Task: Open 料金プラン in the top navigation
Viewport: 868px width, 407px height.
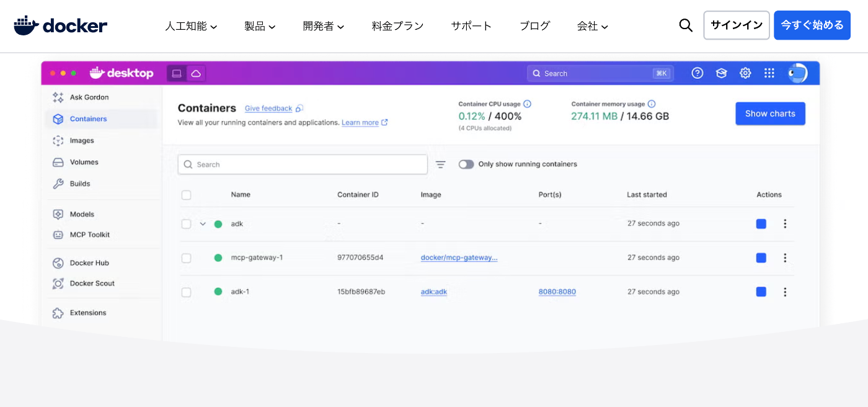Action: pos(397,26)
